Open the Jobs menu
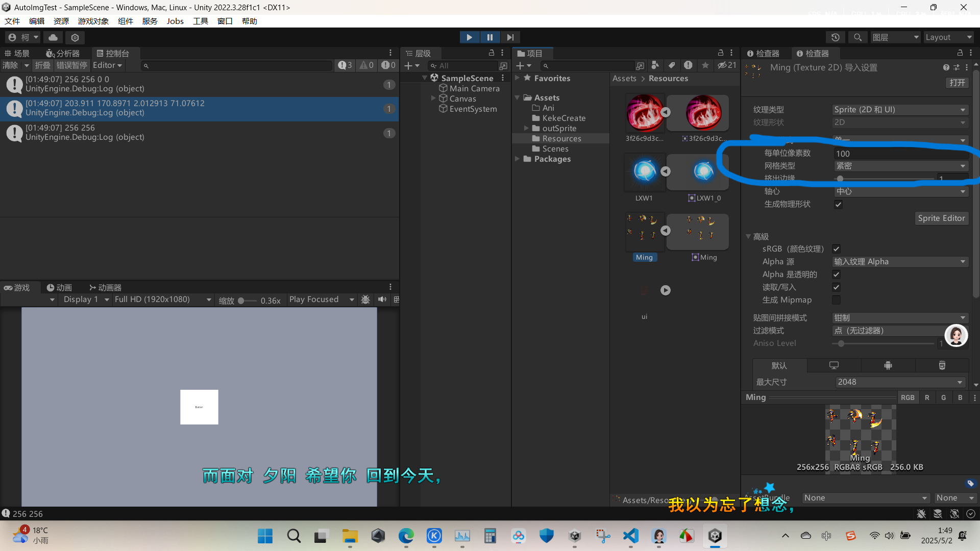Screen dimensions: 980x551 175,21
